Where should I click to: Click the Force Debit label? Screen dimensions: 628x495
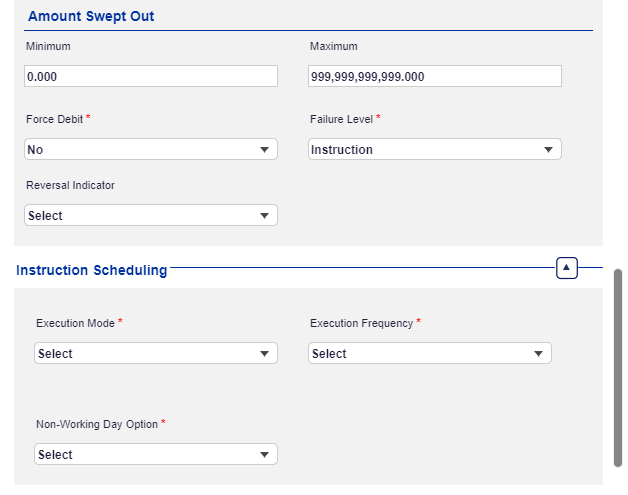(x=54, y=119)
